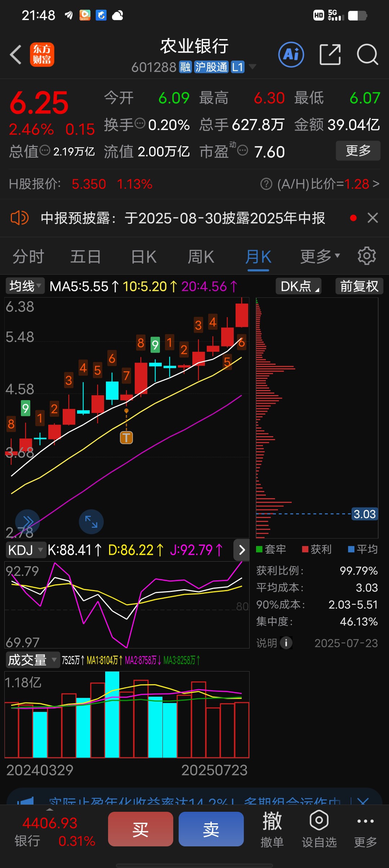Open the Ai assistant icon
The width and height of the screenshot is (389, 868).
291,55
